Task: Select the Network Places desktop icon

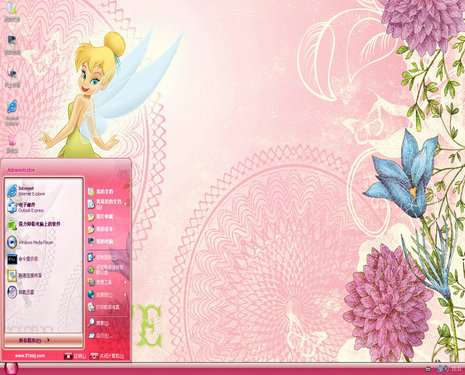Action: pyautogui.click(x=12, y=77)
